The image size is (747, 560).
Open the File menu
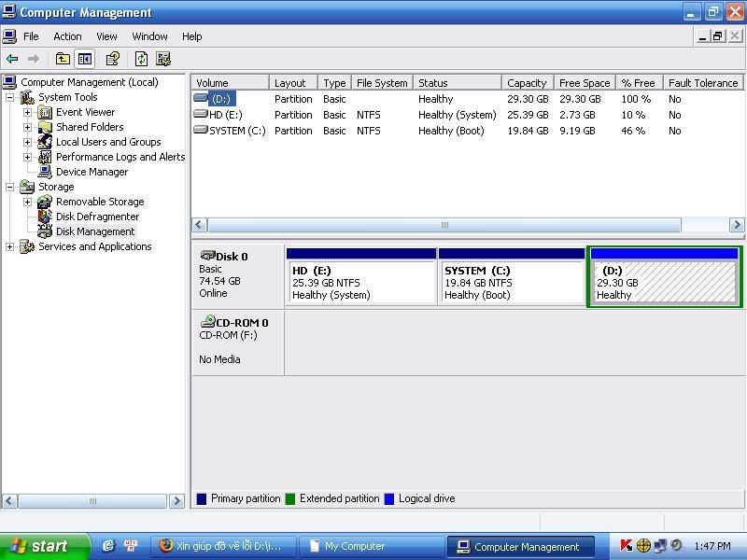pos(31,36)
